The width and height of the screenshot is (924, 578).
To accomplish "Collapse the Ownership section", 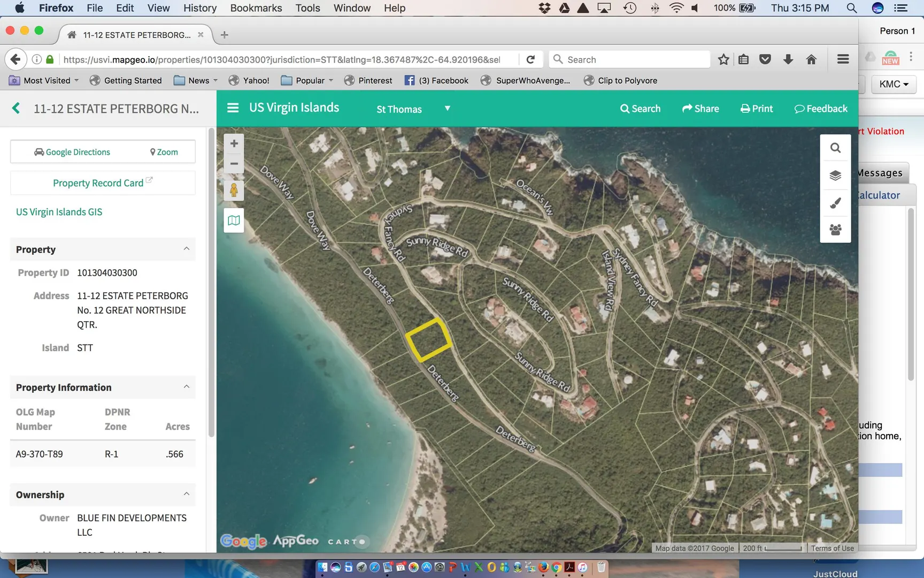I will (x=186, y=494).
